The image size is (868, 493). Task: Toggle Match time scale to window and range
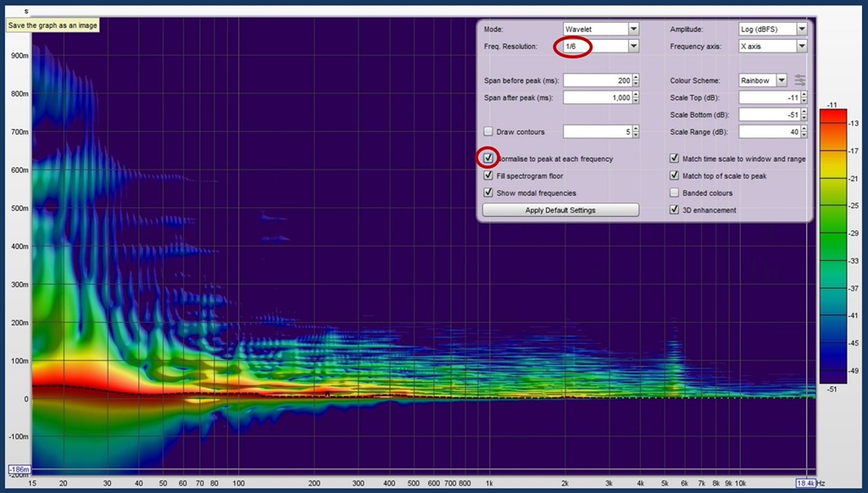click(675, 158)
